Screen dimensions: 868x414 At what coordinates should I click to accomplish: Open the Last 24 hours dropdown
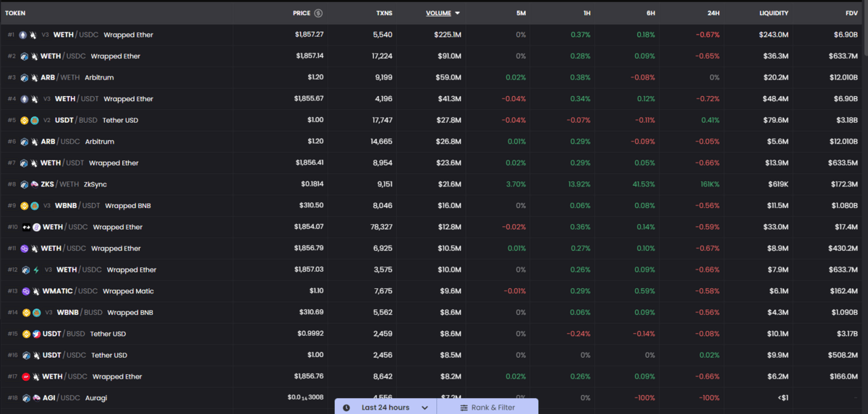386,407
